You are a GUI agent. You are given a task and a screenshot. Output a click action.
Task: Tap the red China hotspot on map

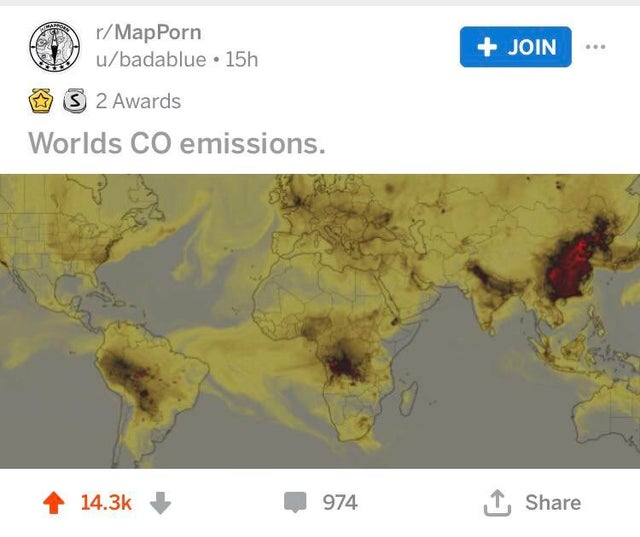click(x=569, y=267)
